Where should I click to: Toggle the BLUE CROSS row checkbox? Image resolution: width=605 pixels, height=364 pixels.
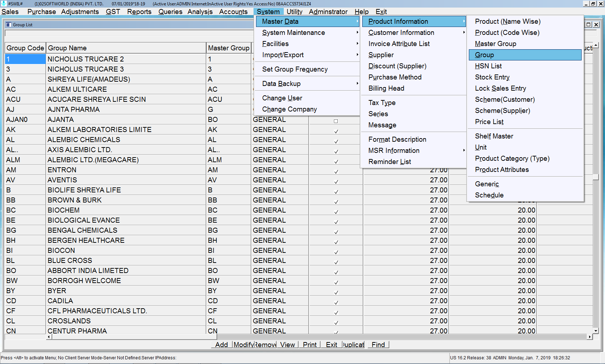(336, 262)
